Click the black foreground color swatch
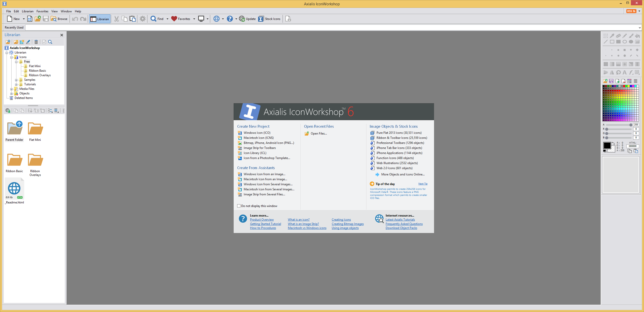The width and height of the screenshot is (644, 312). [x=607, y=145]
